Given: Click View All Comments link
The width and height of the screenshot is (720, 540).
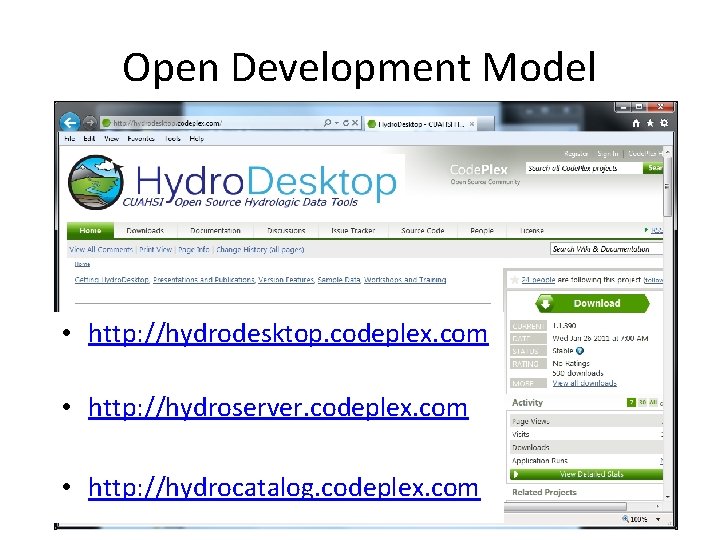Looking at the screenshot, I should tap(101, 249).
